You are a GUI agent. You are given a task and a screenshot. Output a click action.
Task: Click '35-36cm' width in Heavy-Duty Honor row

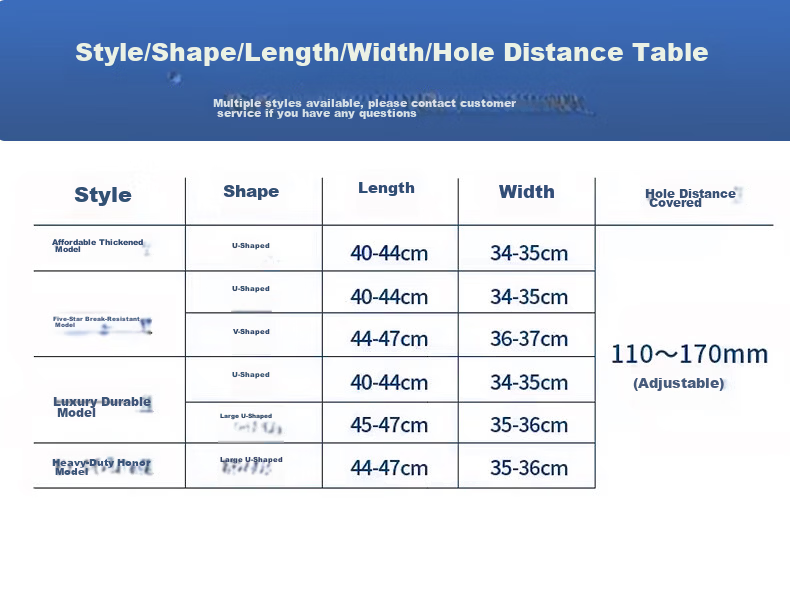pyautogui.click(x=529, y=468)
